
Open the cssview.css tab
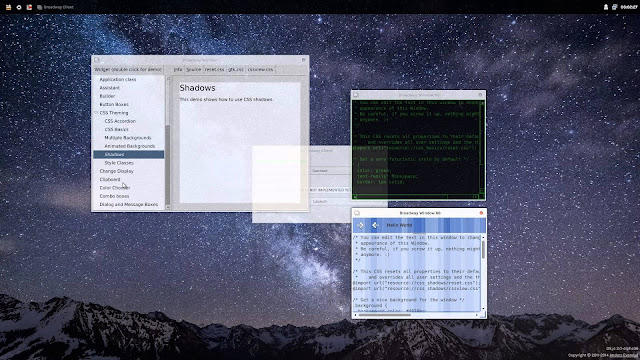(x=260, y=69)
